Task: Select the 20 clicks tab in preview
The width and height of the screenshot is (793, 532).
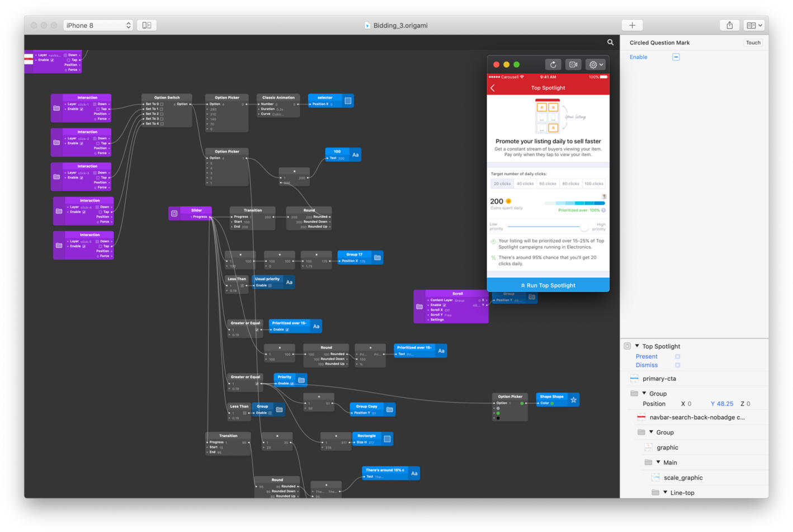Action: (x=502, y=183)
